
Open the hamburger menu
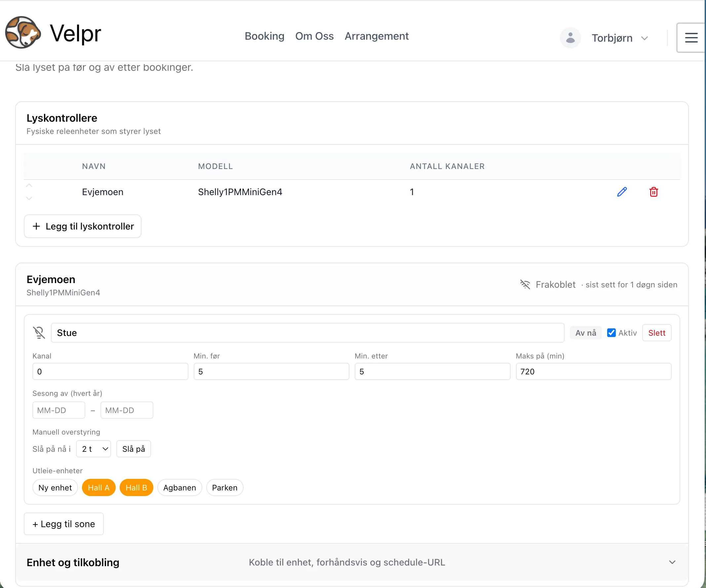[x=691, y=38]
